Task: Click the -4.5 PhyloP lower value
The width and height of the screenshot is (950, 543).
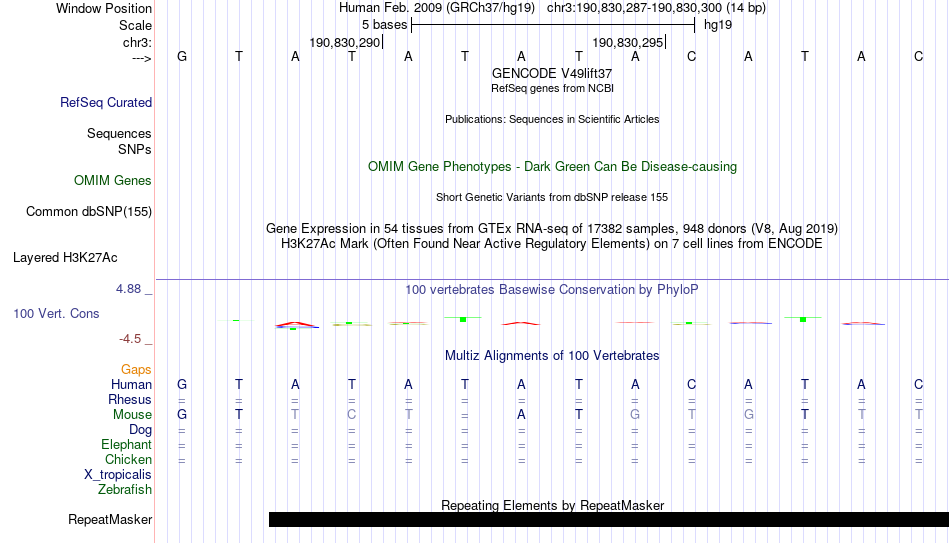Action: [x=130, y=339]
